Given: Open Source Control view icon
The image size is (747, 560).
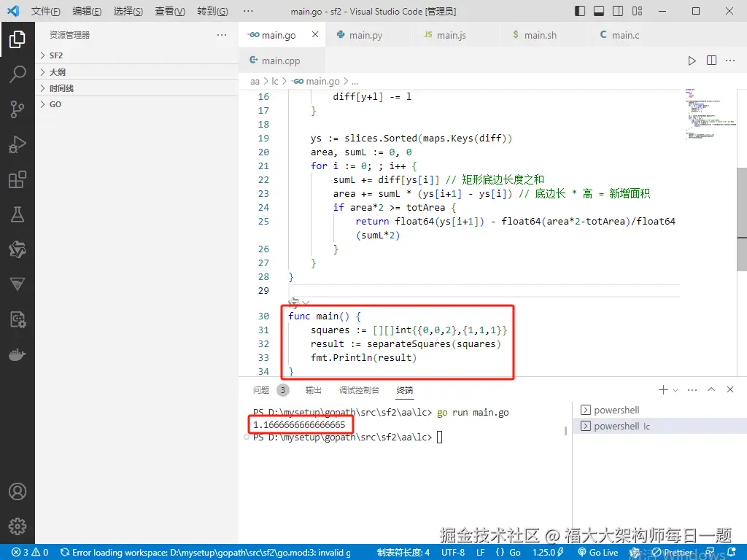Looking at the screenshot, I should click(x=18, y=109).
